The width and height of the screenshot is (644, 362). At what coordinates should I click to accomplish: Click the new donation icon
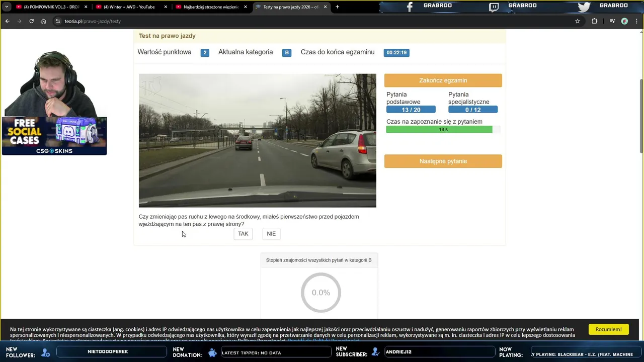212,352
